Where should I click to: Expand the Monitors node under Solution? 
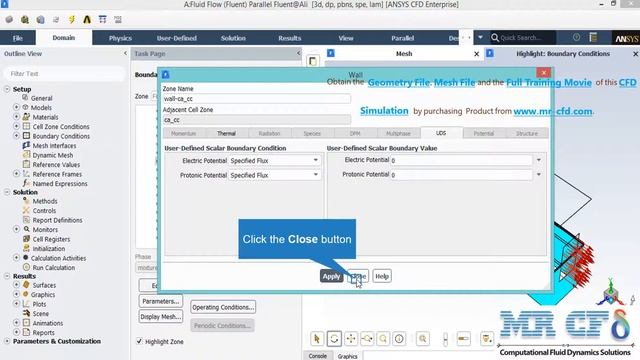point(16,229)
